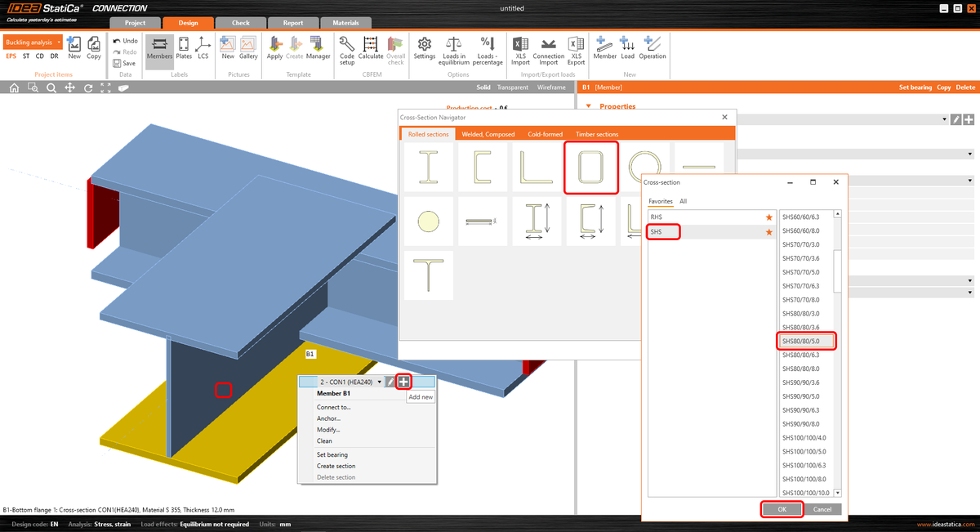Confirm cross-section selection with OK
Screen dimensions: 980x532
pyautogui.click(x=782, y=508)
